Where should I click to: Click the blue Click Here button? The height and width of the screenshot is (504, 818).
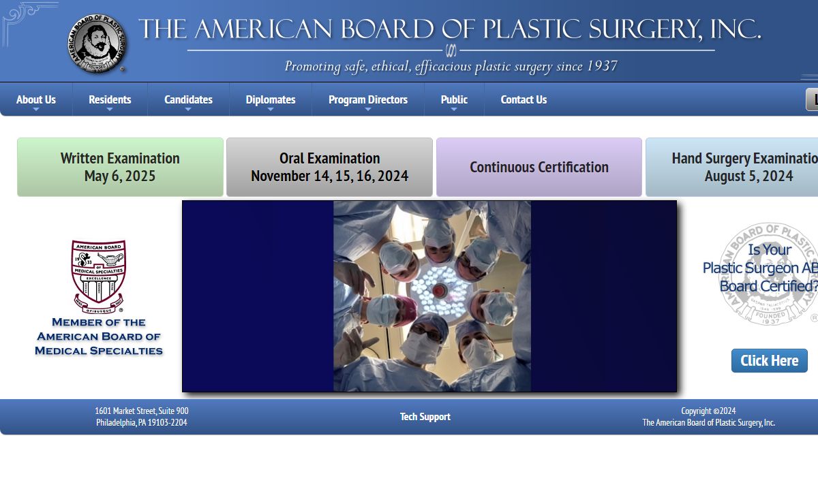pos(770,360)
